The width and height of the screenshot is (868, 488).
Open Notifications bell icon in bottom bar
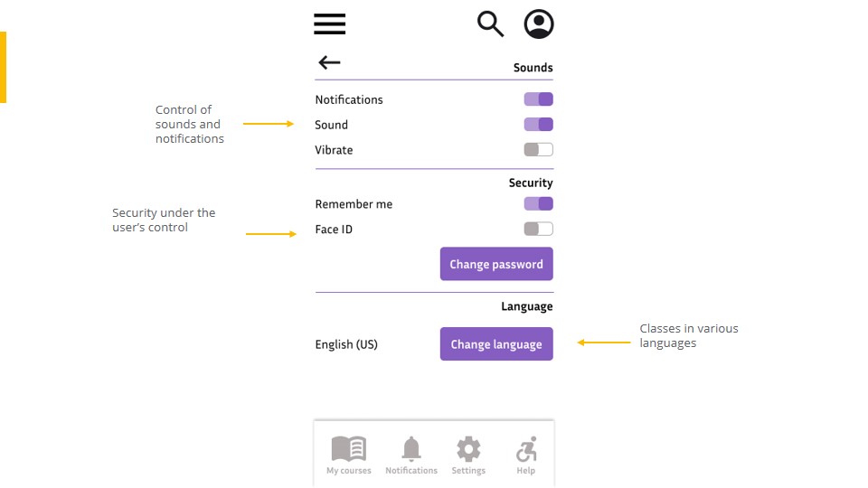point(411,449)
